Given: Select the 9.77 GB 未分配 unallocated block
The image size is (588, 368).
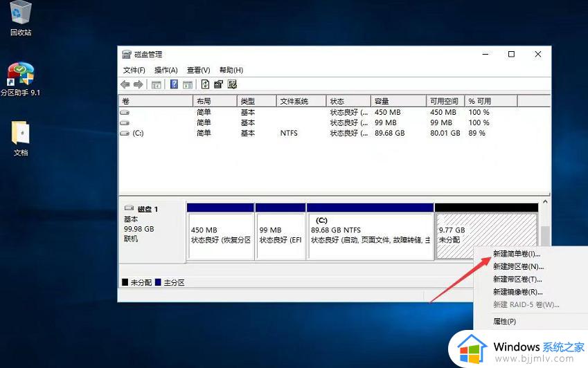Looking at the screenshot, I should click(486, 231).
